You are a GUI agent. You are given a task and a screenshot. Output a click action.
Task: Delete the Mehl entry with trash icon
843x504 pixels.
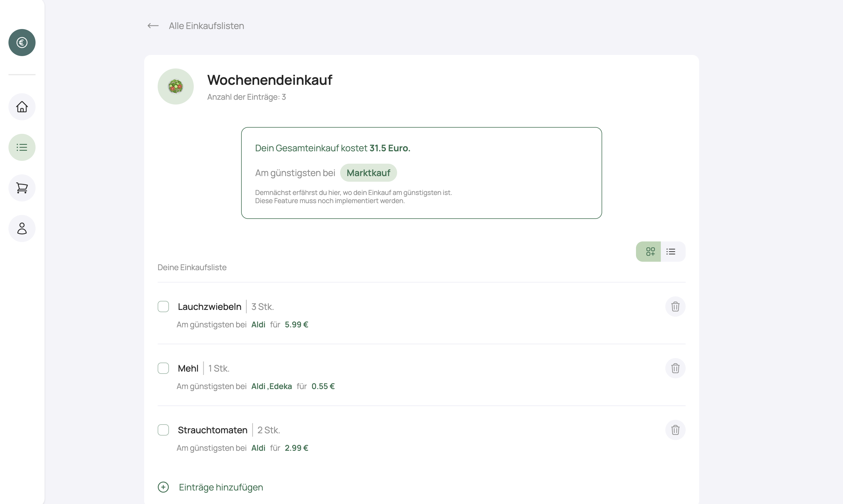pos(675,368)
